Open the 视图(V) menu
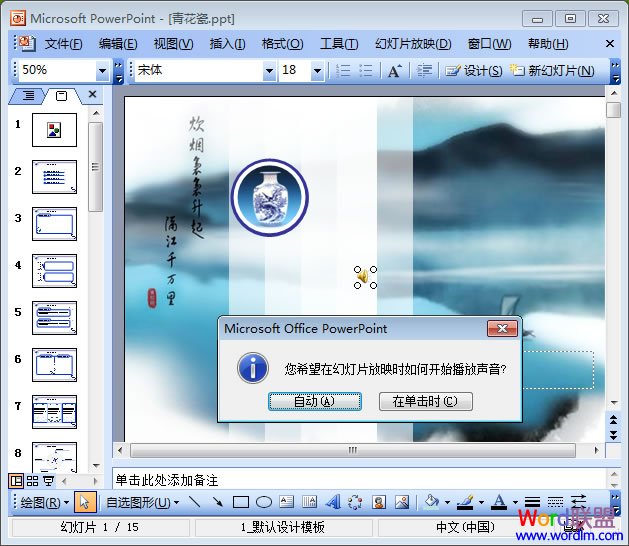629x546 pixels. (x=173, y=44)
